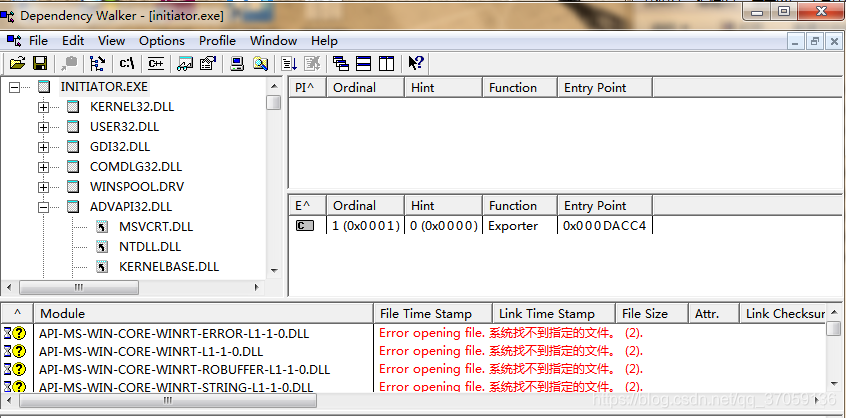Select the forwarded module icon beside MSVCRT.DLL
Viewport: 846px width, 418px height.
(x=102, y=227)
